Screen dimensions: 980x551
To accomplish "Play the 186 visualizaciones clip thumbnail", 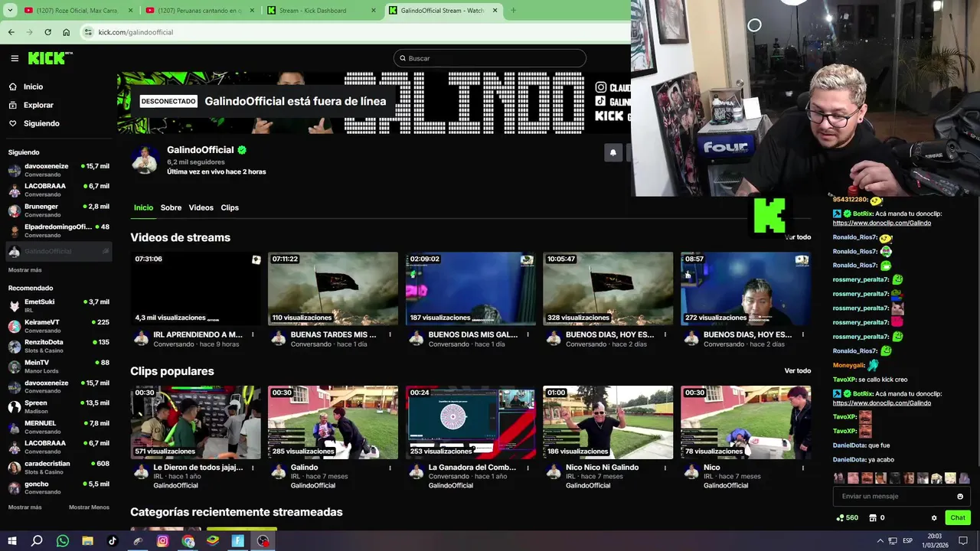I will pyautogui.click(x=608, y=422).
